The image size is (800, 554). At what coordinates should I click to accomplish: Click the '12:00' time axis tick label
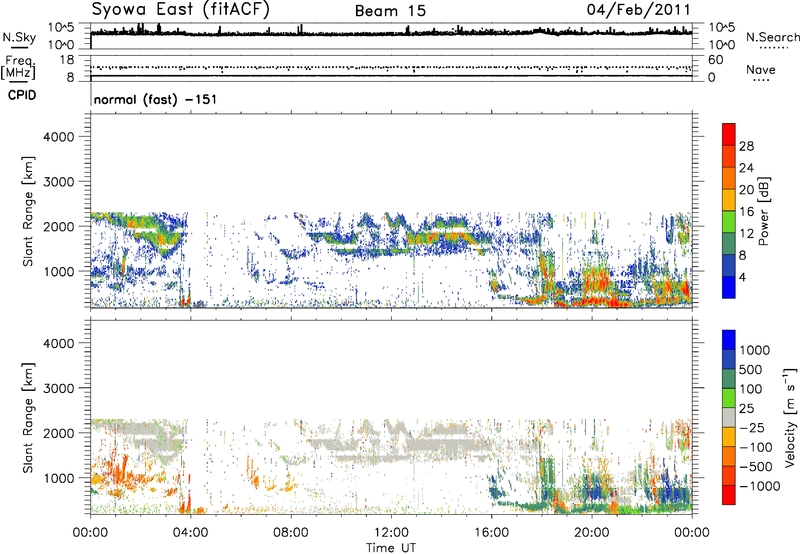(391, 533)
